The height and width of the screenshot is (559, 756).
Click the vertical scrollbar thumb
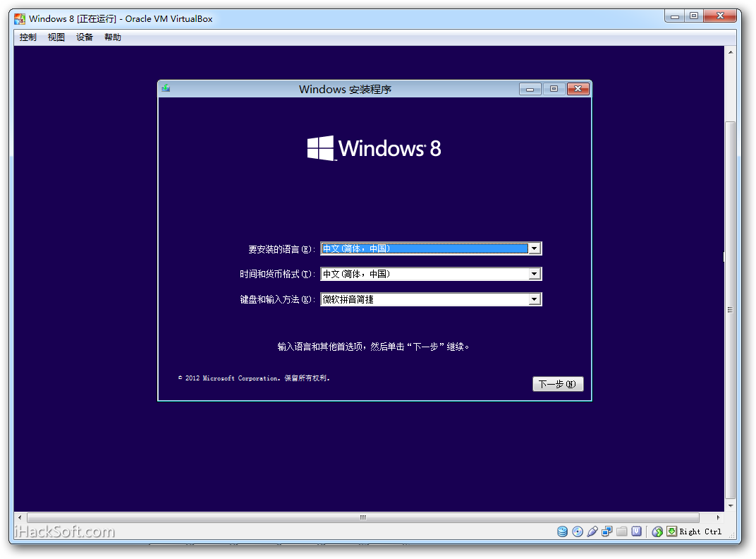point(731,310)
